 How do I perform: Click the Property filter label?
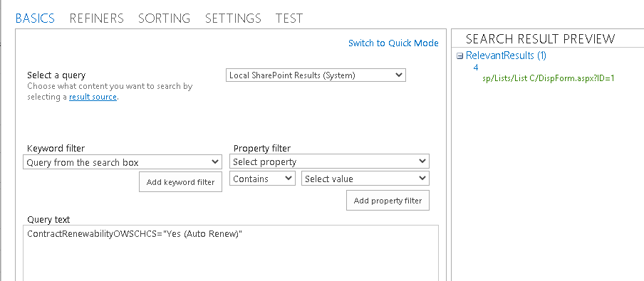coord(261,149)
